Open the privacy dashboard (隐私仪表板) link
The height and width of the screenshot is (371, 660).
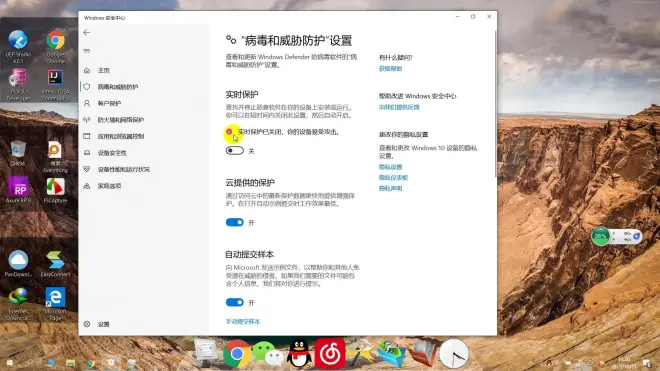(x=394, y=177)
